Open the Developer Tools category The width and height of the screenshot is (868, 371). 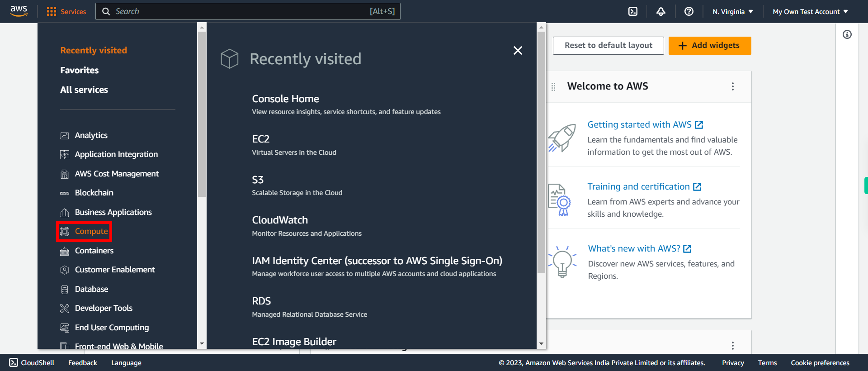(104, 308)
